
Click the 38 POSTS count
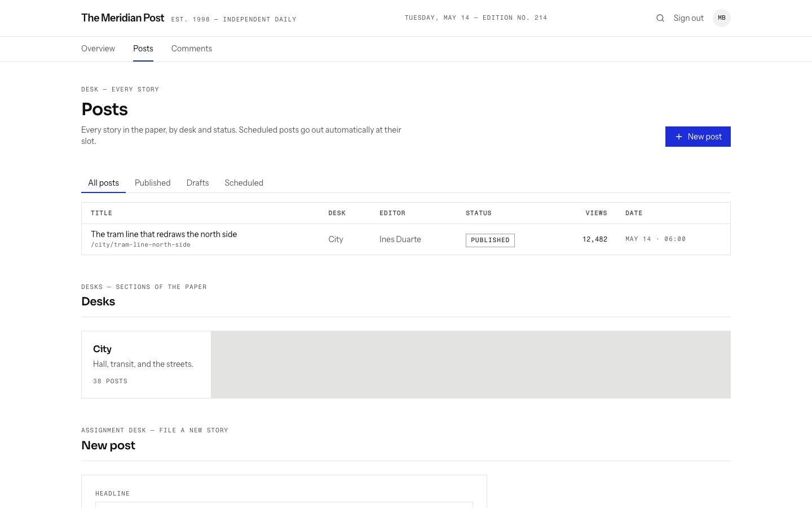tap(111, 382)
